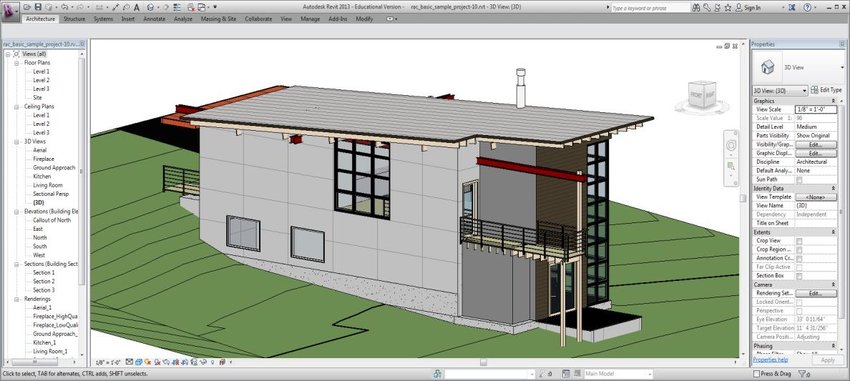The width and height of the screenshot is (850, 381).
Task: Enable the Crop View checkbox
Action: pos(799,241)
